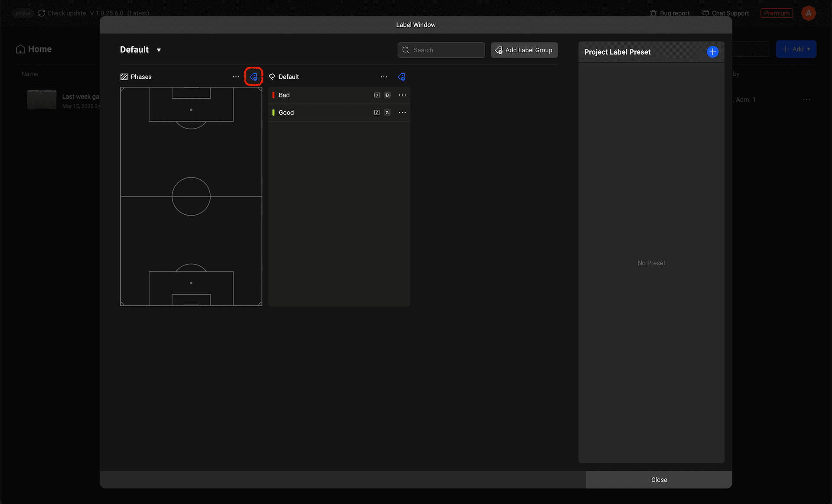This screenshot has height=504, width=832.
Task: Click the Phases group hatched icon
Action: click(x=124, y=77)
